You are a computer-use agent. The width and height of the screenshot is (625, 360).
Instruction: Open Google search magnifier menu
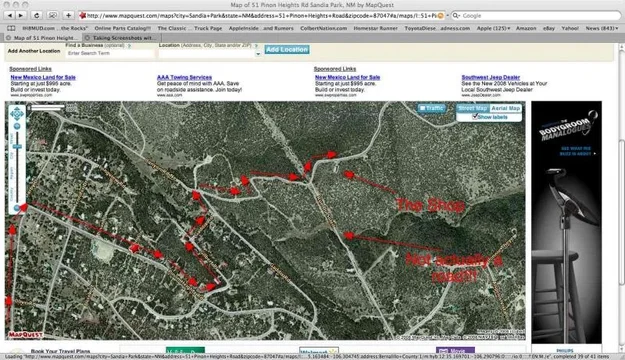point(456,16)
